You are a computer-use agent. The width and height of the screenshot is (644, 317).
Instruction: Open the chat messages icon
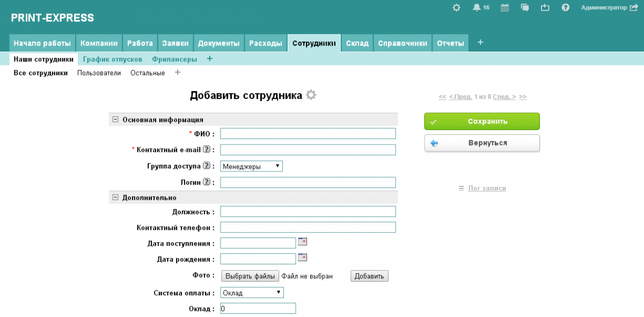pyautogui.click(x=525, y=8)
